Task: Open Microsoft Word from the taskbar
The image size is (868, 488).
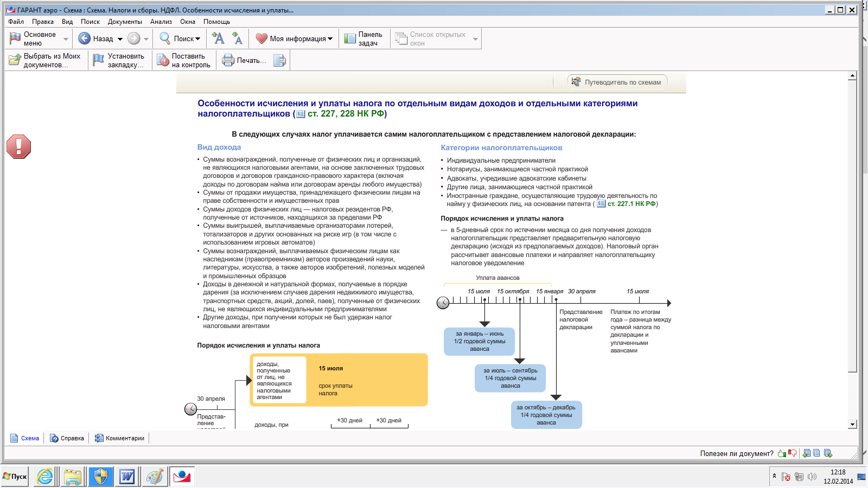Action: 127,477
